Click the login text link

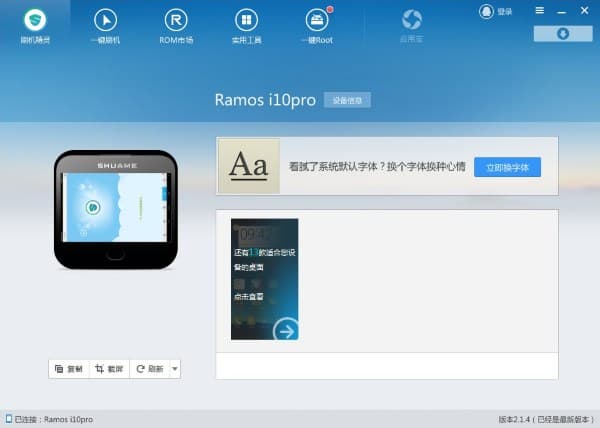(505, 12)
